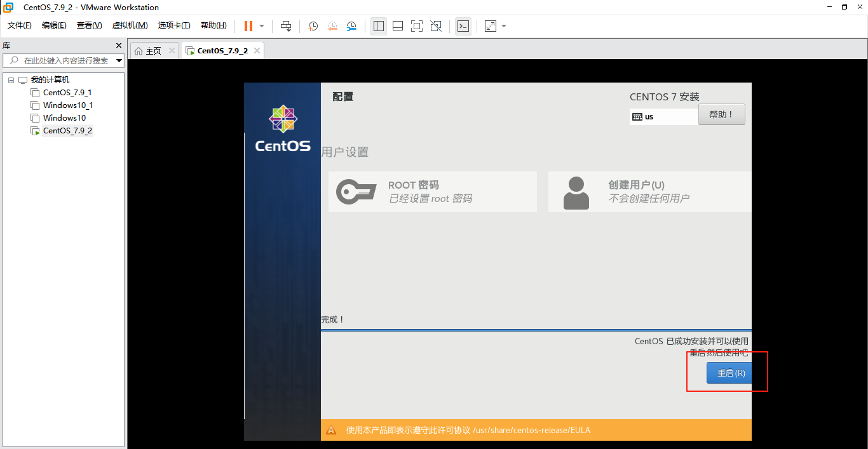The image size is (868, 449).
Task: Open the library search filter dropdown
Action: click(119, 60)
